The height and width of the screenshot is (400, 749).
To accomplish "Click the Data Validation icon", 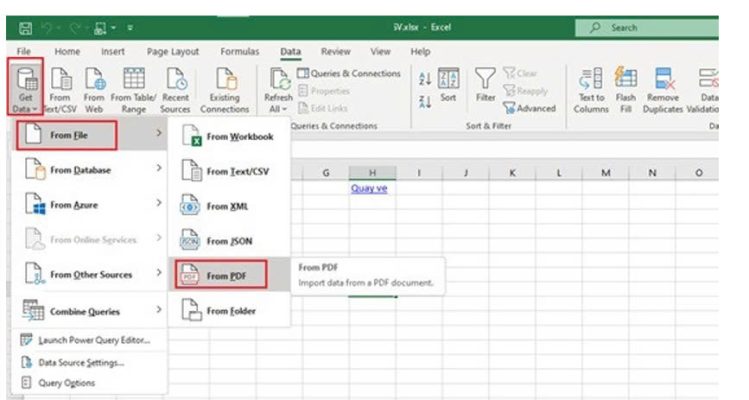I will tap(704, 90).
